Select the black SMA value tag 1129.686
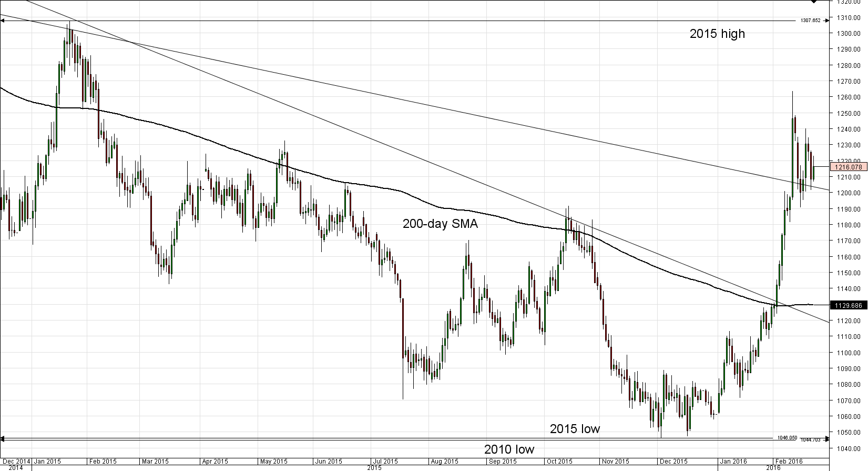 pos(848,305)
